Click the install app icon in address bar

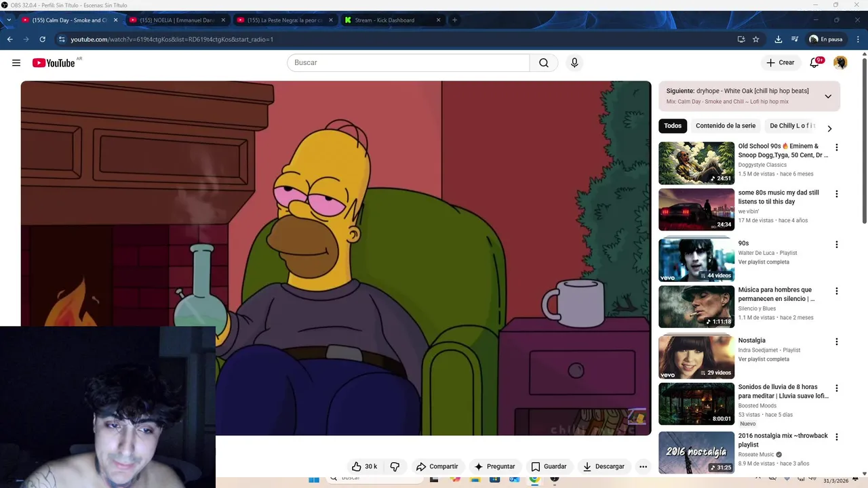(741, 39)
